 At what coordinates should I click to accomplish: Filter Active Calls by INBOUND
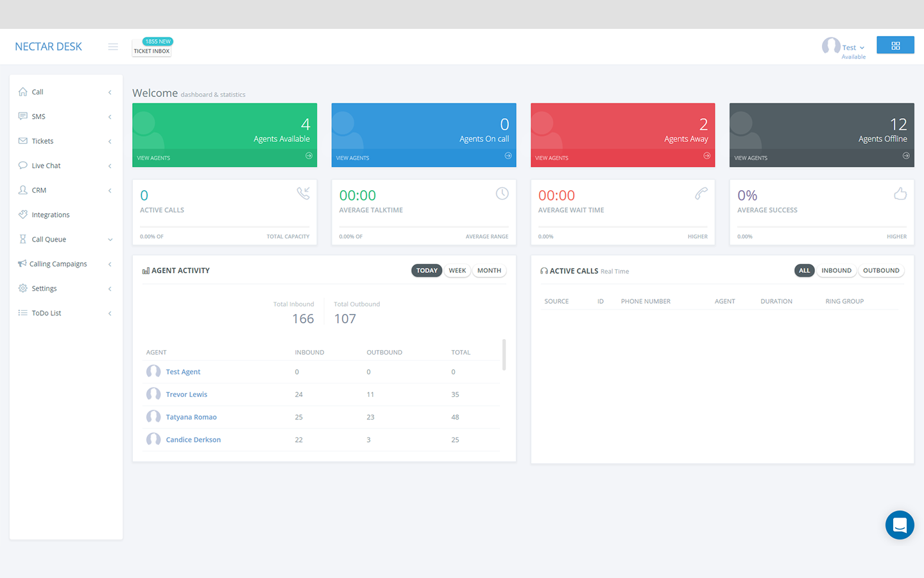point(836,270)
